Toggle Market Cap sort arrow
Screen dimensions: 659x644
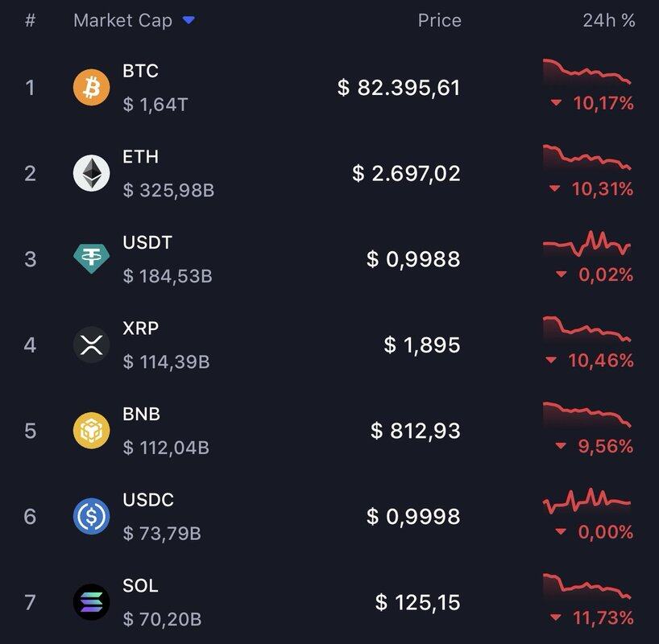click(189, 21)
